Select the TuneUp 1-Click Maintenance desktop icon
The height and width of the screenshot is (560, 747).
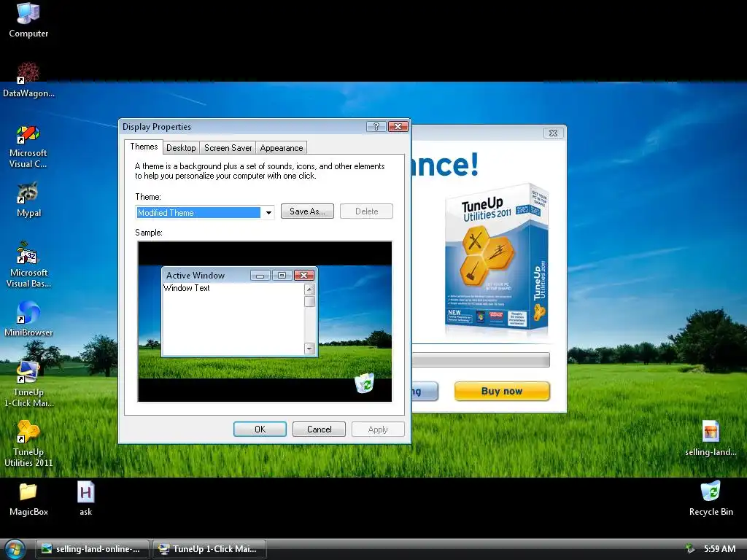(28, 384)
